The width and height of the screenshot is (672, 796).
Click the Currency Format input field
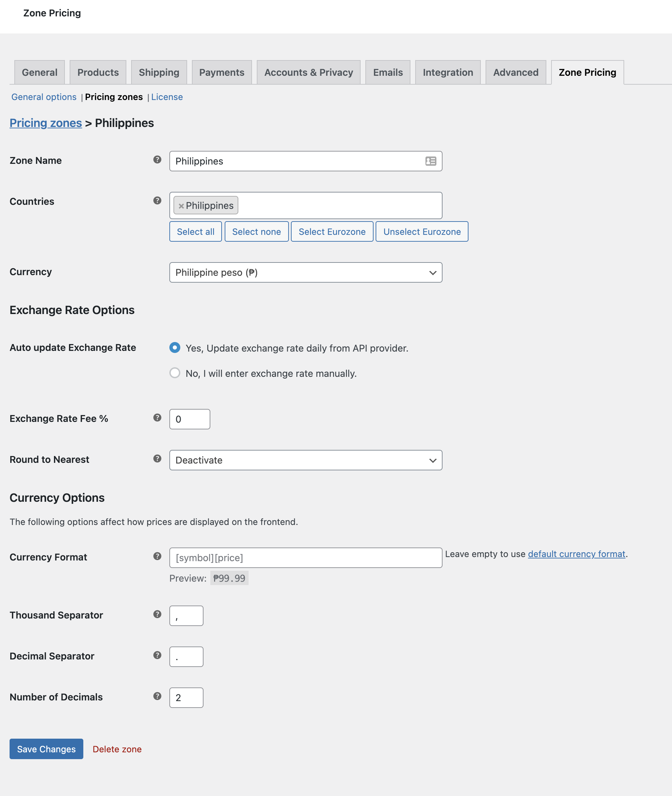tap(306, 558)
